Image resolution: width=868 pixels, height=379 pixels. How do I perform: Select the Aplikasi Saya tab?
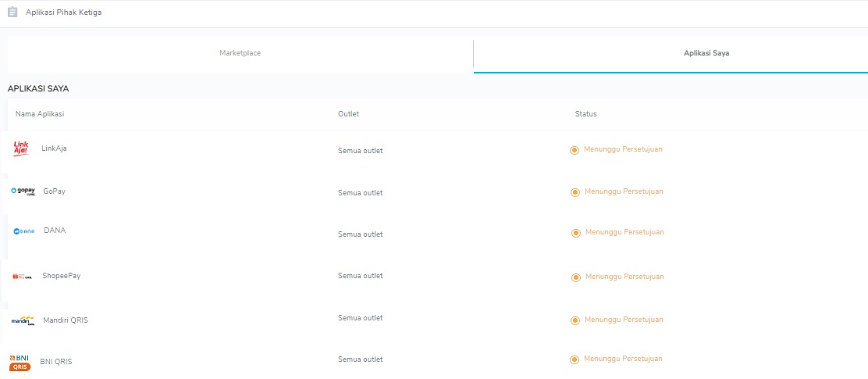tap(706, 53)
